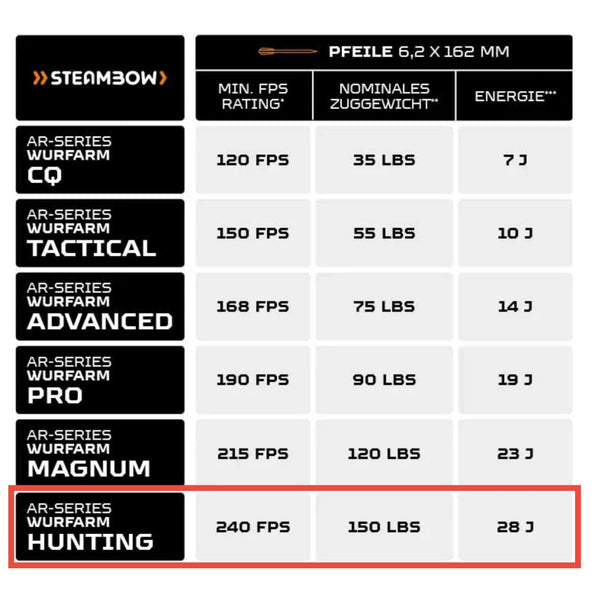This screenshot has width=600, height=600.
Task: Click the arrow icon beside PFEILE header
Action: tap(287, 52)
